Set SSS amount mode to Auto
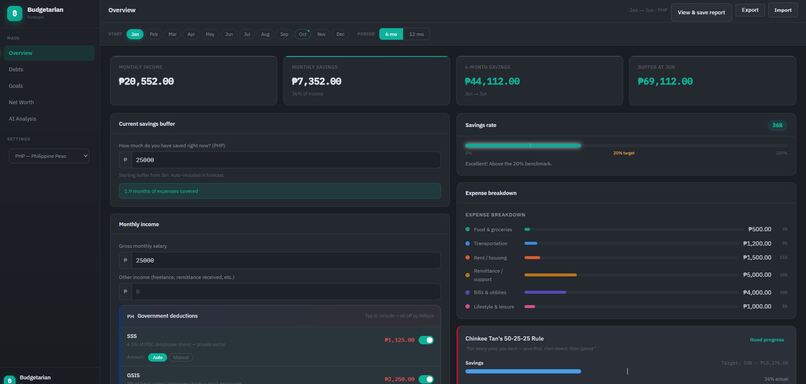This screenshot has height=384, width=806. point(157,357)
